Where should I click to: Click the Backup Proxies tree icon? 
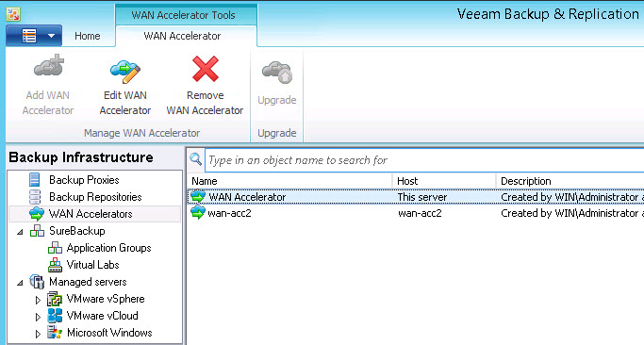(35, 180)
